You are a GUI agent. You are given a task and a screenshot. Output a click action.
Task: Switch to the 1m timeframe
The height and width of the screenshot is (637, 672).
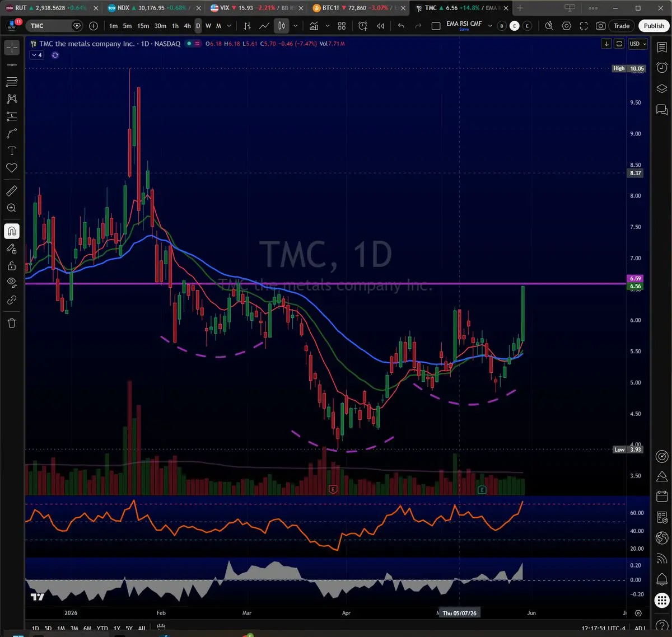113,26
